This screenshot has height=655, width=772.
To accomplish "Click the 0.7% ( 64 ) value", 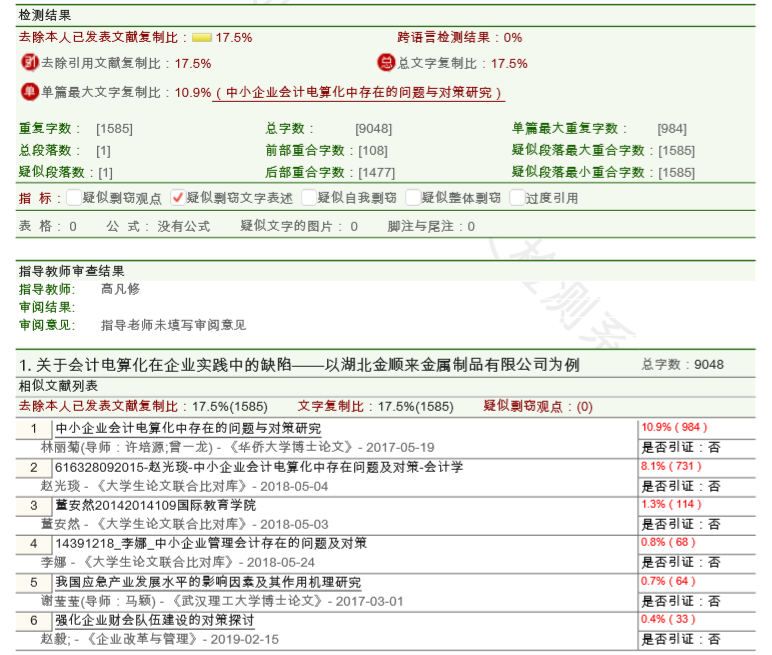I will [668, 581].
